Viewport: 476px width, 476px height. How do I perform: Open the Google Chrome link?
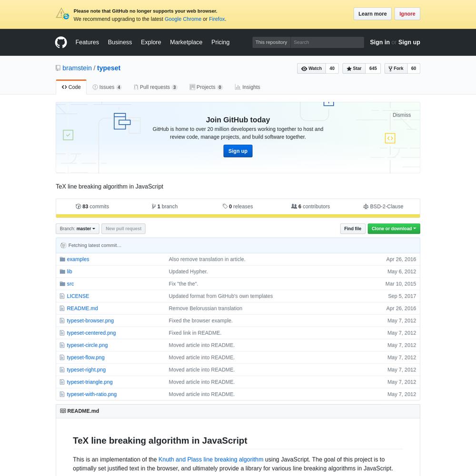click(x=183, y=19)
